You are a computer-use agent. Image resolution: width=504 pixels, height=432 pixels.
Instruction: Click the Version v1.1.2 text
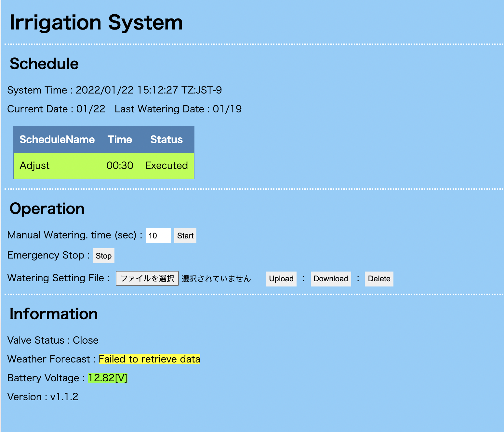click(x=43, y=397)
